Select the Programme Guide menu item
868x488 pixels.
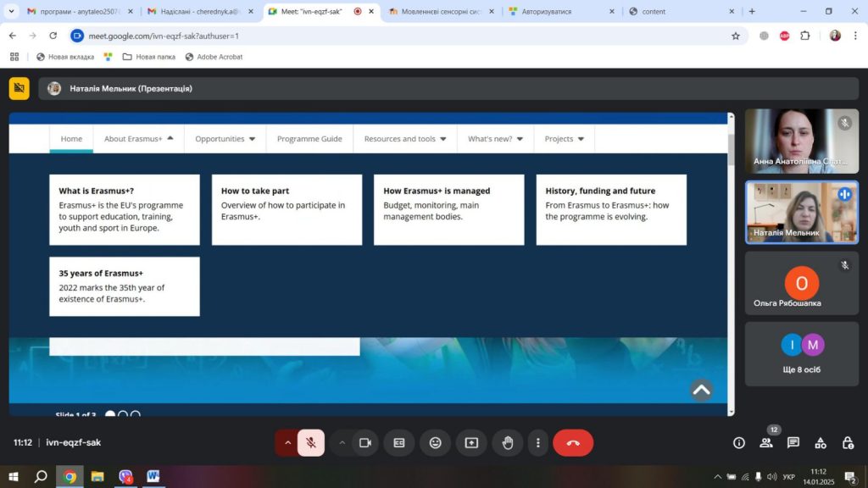pyautogui.click(x=309, y=139)
